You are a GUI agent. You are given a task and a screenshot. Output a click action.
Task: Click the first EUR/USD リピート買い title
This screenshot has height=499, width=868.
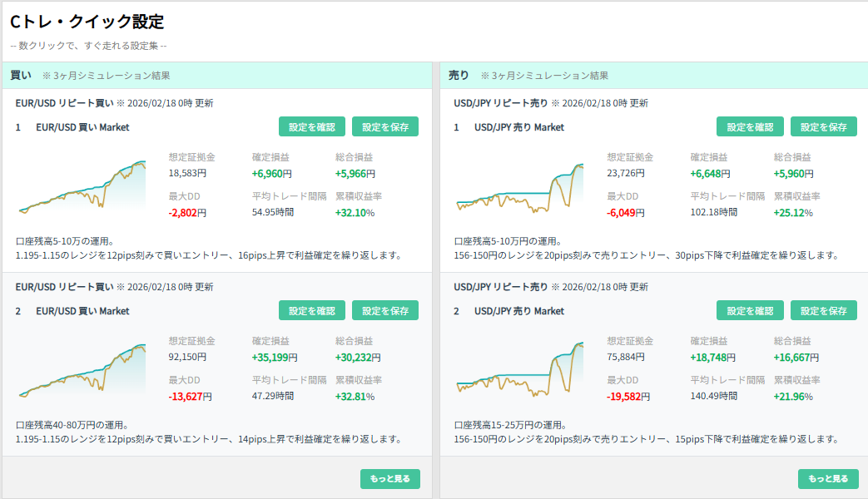coord(64,103)
